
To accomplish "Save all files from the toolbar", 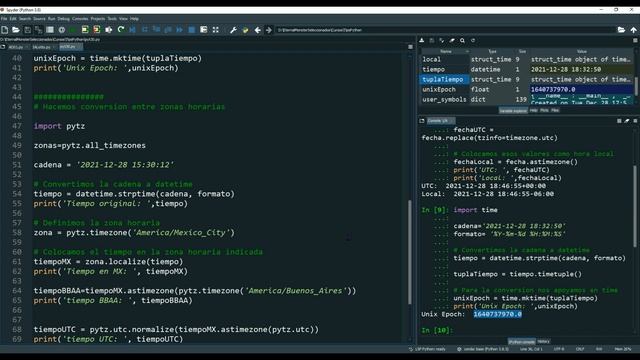I will (38, 30).
